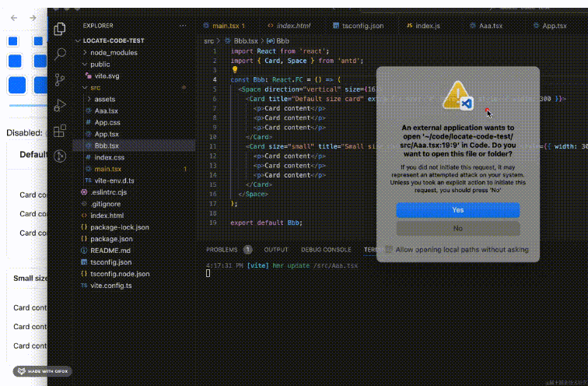Open the Explorer more actions ellipsis
588x386 pixels.
[183, 26]
